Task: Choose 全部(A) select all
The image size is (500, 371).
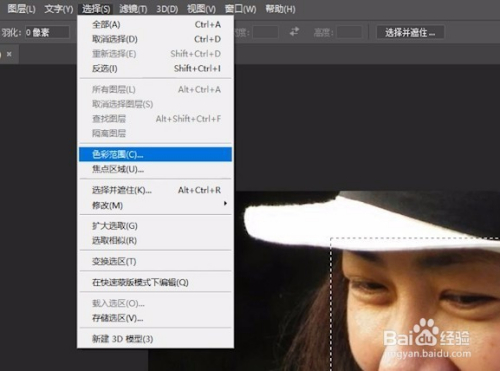Action: coord(155,24)
